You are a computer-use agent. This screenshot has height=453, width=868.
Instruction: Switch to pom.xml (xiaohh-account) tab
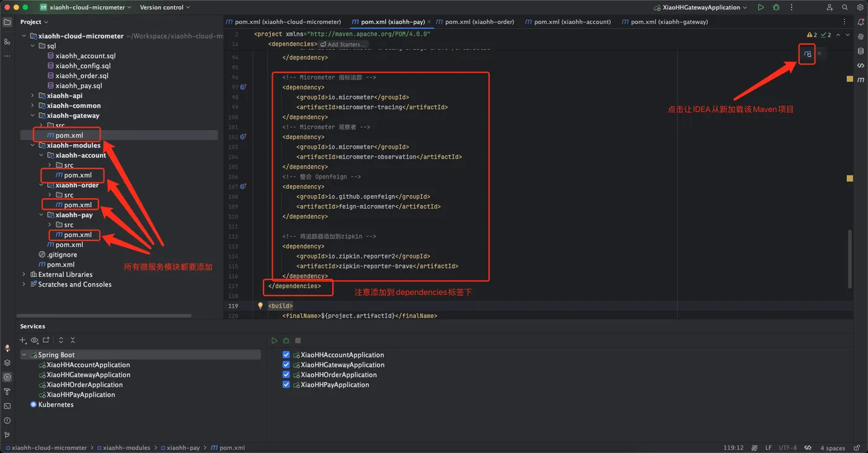[567, 22]
